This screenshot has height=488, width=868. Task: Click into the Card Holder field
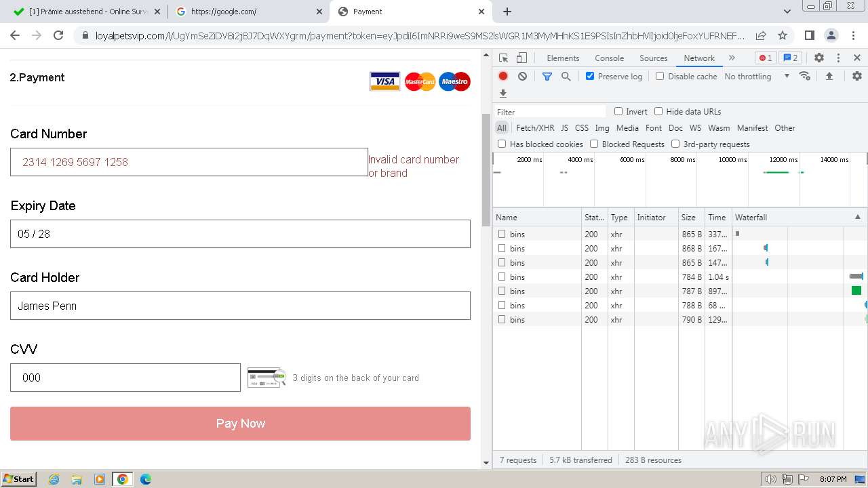point(240,306)
